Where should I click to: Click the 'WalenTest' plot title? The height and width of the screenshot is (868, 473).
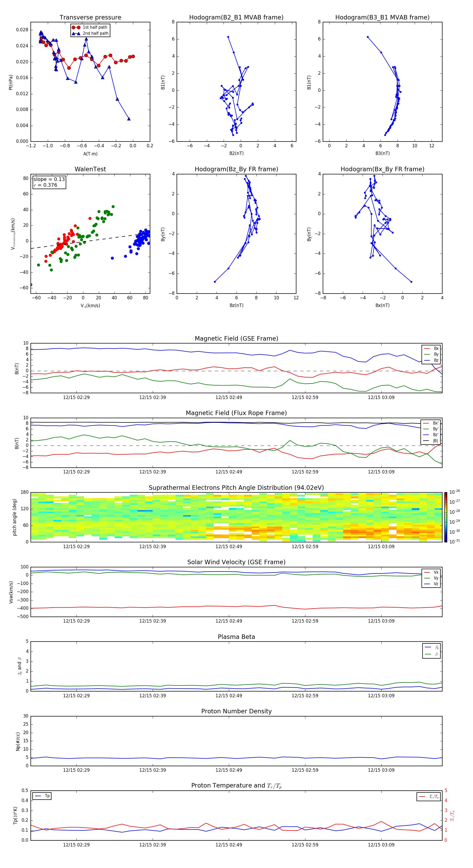click(x=90, y=169)
